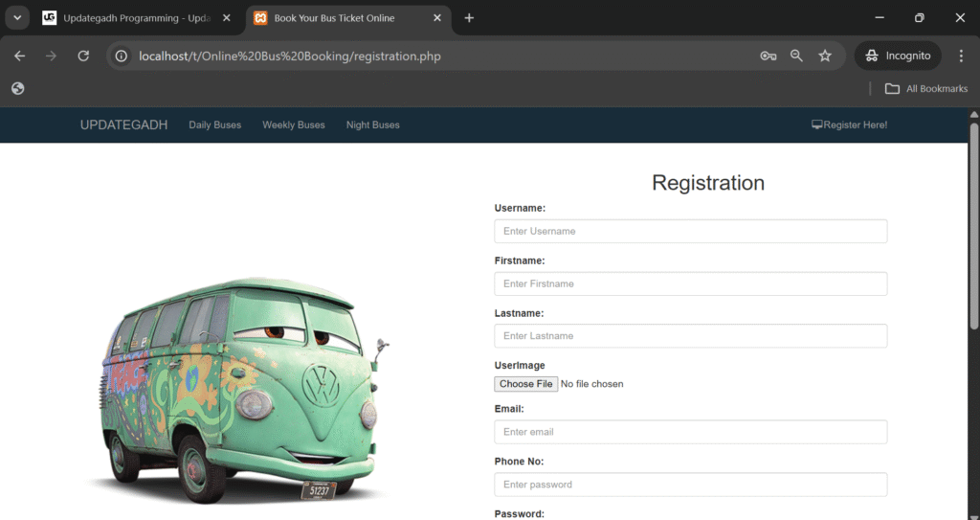Open the Chrome three-dot menu
The image size is (980, 520).
click(961, 56)
